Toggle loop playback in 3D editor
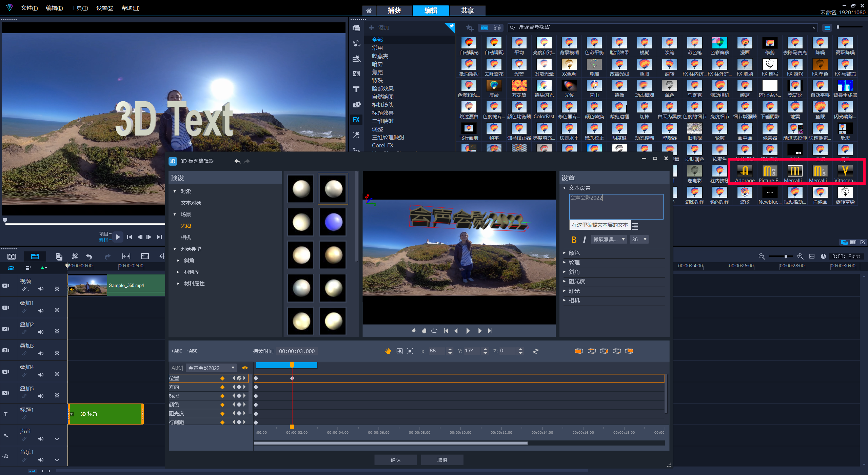Screen dimensions: 868x475 click(x=434, y=331)
